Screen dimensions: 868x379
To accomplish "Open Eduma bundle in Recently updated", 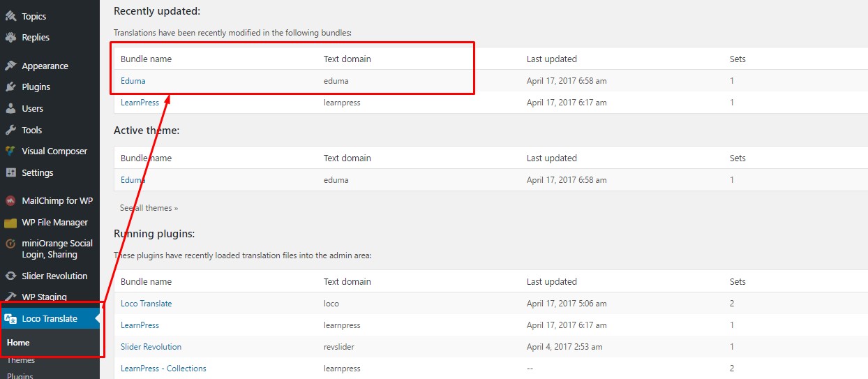I will [133, 81].
